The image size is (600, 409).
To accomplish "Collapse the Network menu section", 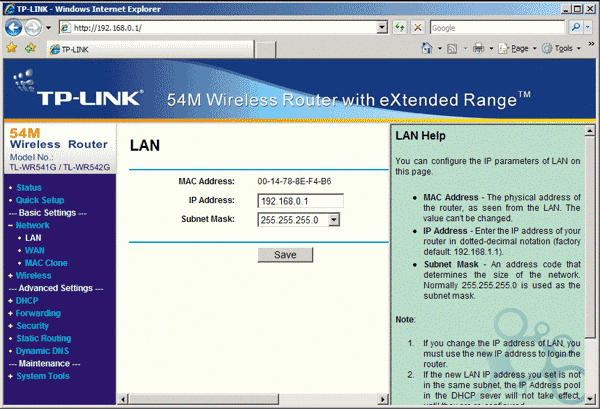I will 32,225.
